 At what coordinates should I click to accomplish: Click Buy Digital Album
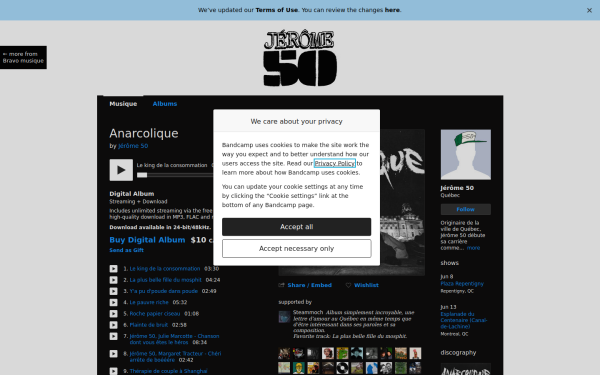click(x=147, y=240)
